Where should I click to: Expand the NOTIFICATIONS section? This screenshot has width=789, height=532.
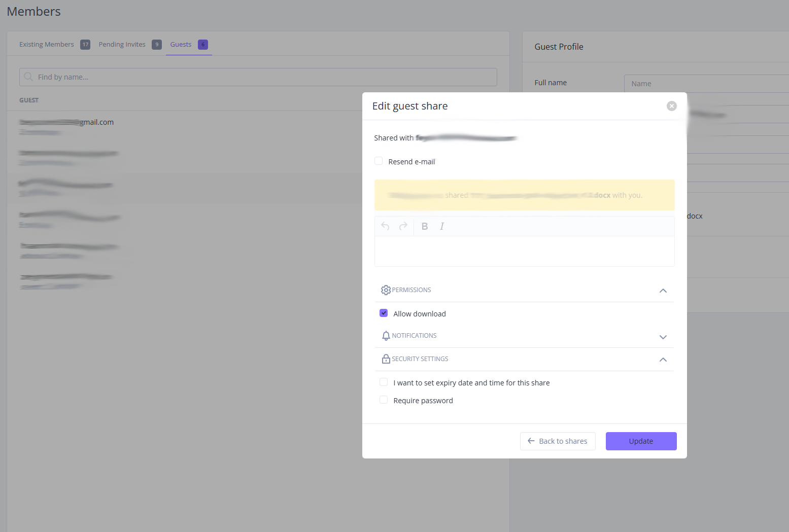click(663, 336)
